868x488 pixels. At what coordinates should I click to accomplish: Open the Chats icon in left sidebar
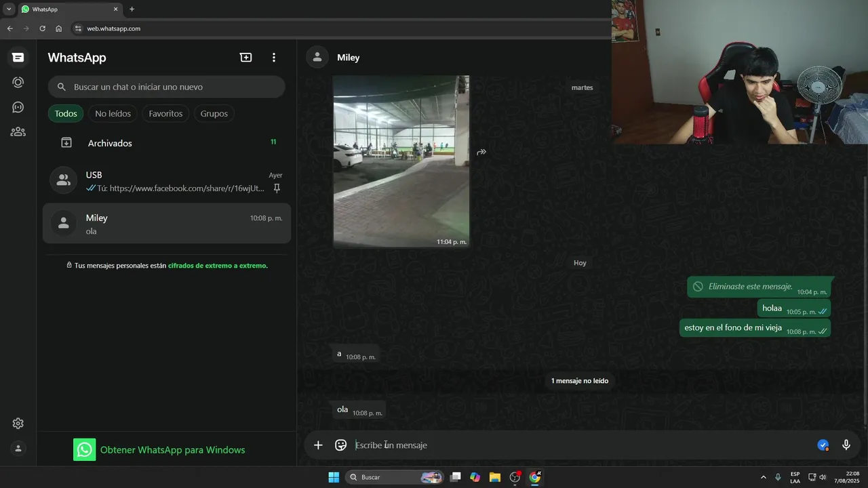(x=18, y=58)
